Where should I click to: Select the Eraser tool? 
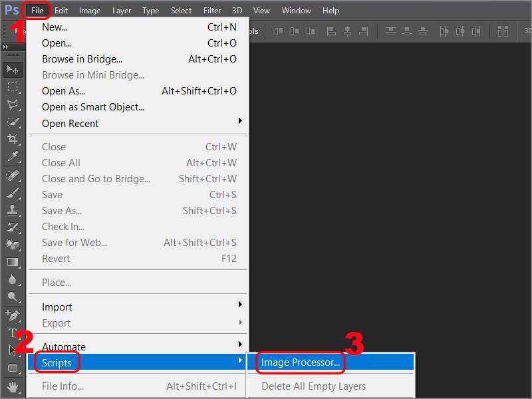coord(13,245)
